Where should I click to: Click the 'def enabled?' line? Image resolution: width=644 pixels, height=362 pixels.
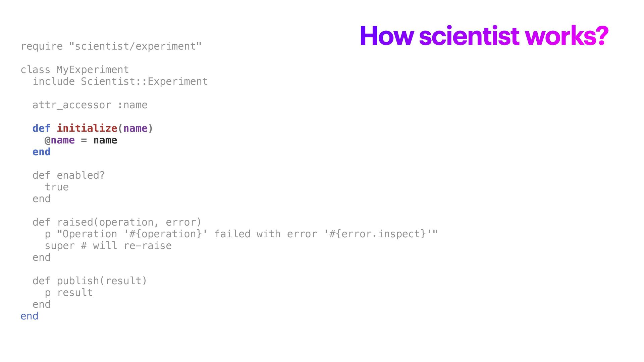pyautogui.click(x=68, y=175)
